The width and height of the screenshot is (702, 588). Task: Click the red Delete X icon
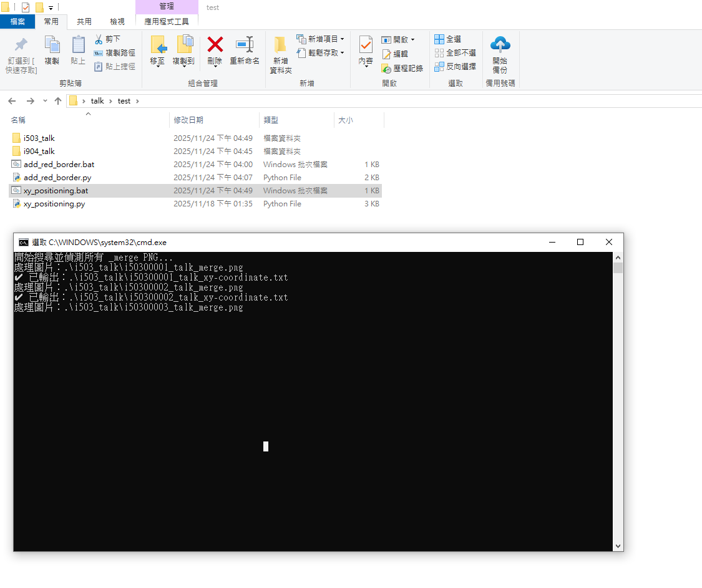[215, 44]
